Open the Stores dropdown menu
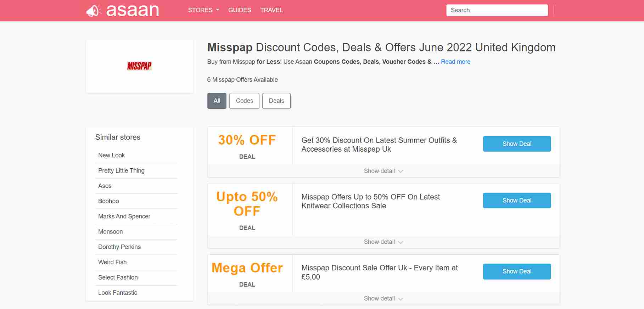Screen dimensions: 644x309 tap(203, 10)
